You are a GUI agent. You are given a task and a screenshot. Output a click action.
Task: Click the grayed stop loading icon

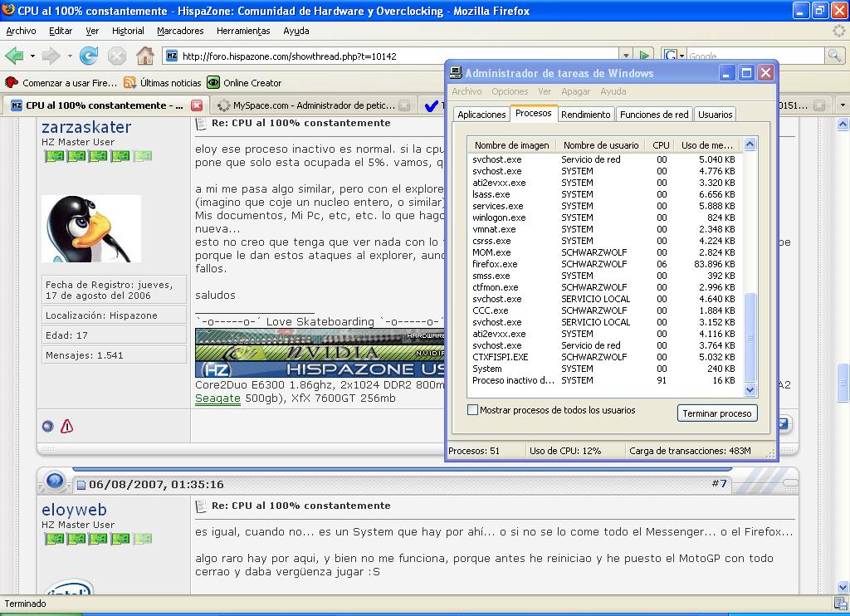[117, 56]
